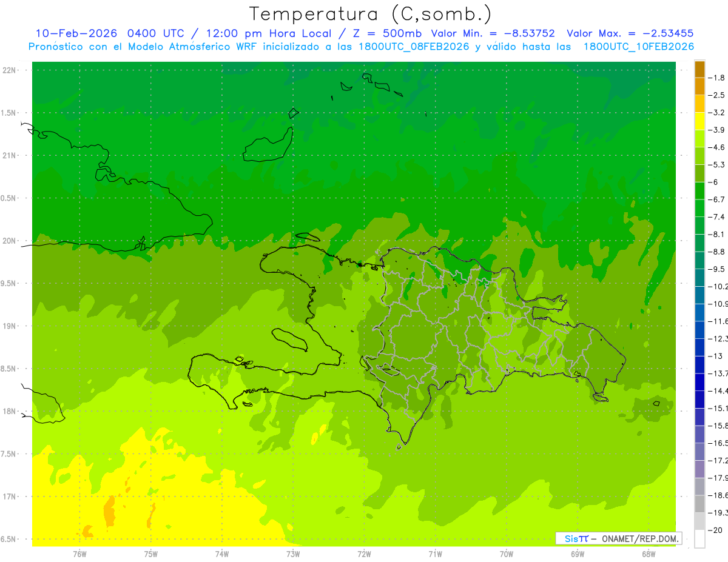728x562 pixels.
Task: Click the white swatch below -20
Action: point(699,539)
